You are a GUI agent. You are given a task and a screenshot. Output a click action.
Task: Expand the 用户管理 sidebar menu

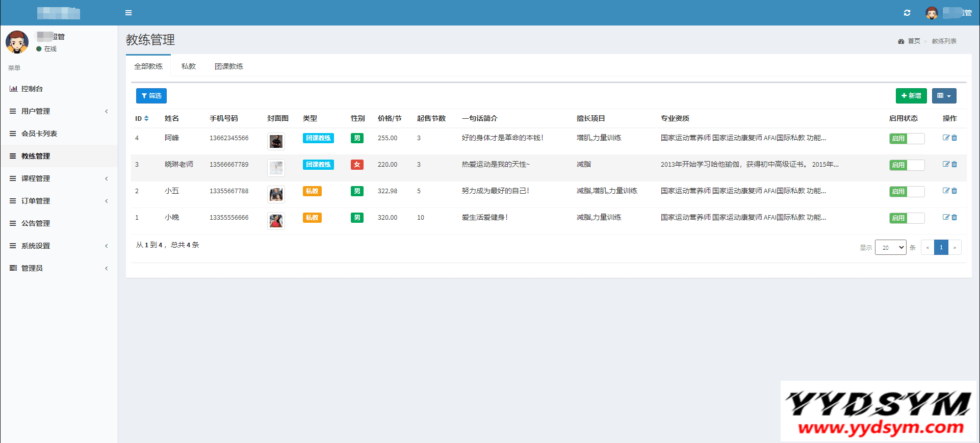point(59,111)
